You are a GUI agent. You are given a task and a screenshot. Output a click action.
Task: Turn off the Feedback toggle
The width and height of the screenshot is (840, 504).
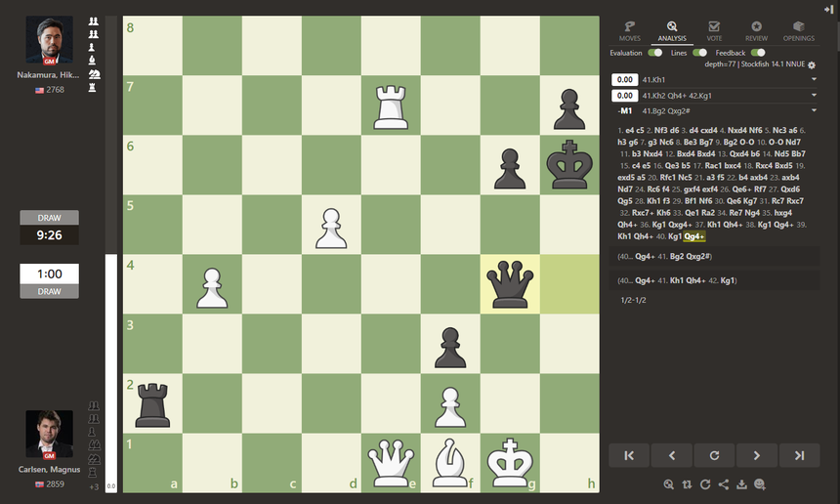coord(757,53)
